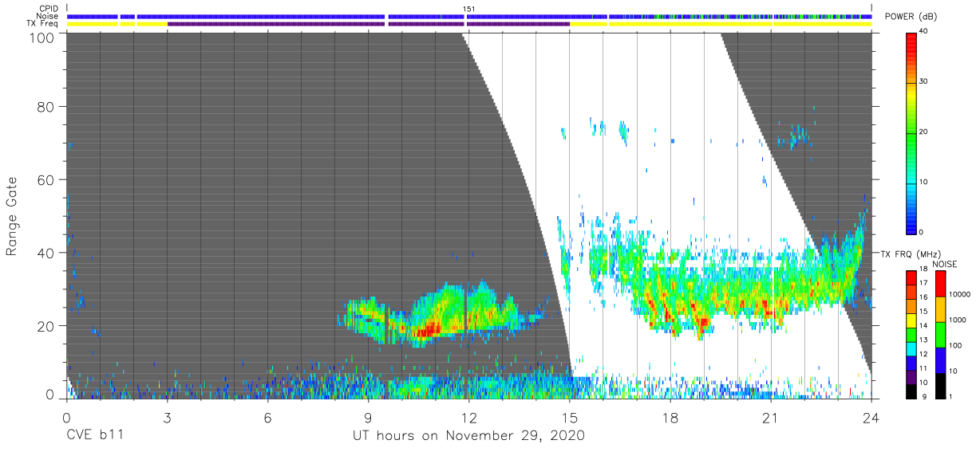Click the TX Freq indicator strip above the plot

(469, 24)
